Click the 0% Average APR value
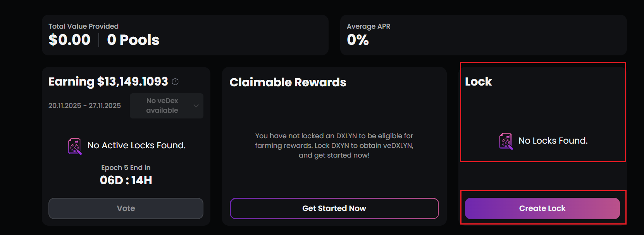Screen dimensions: 644x235 [358, 40]
